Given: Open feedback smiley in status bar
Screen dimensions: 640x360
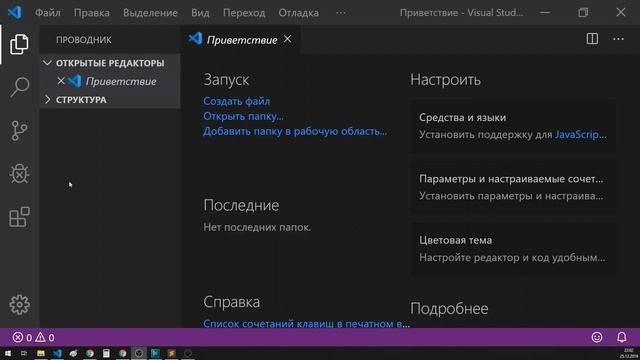Looking at the screenshot, I should tap(597, 337).
